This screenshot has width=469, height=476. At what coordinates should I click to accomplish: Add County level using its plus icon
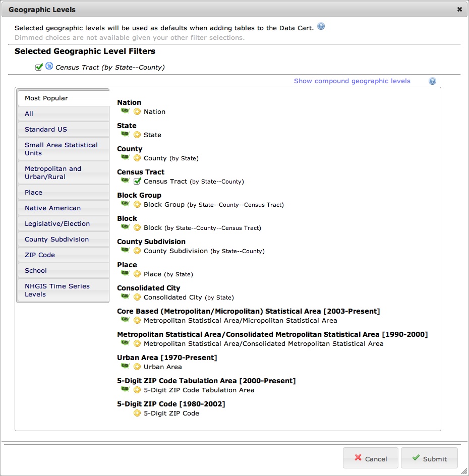tap(137, 158)
